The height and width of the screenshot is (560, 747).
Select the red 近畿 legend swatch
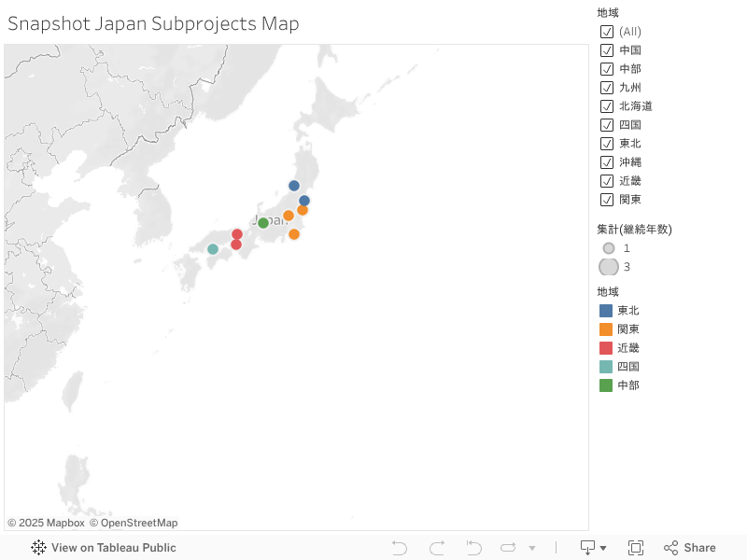pos(605,348)
